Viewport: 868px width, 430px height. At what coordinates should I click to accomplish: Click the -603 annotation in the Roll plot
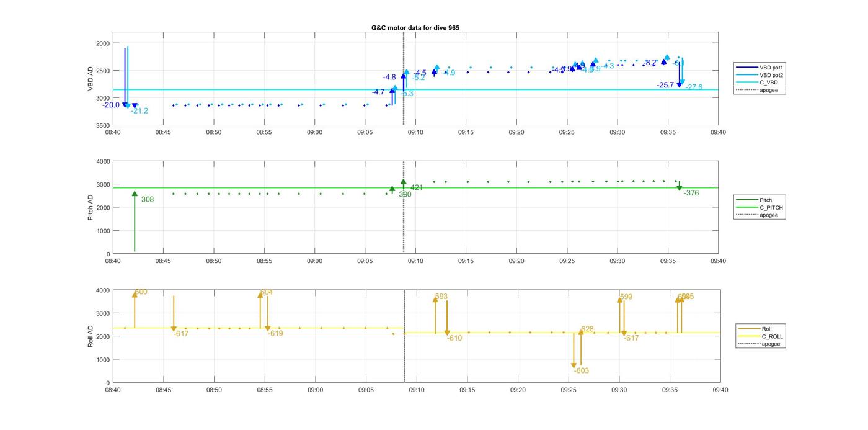coord(582,370)
